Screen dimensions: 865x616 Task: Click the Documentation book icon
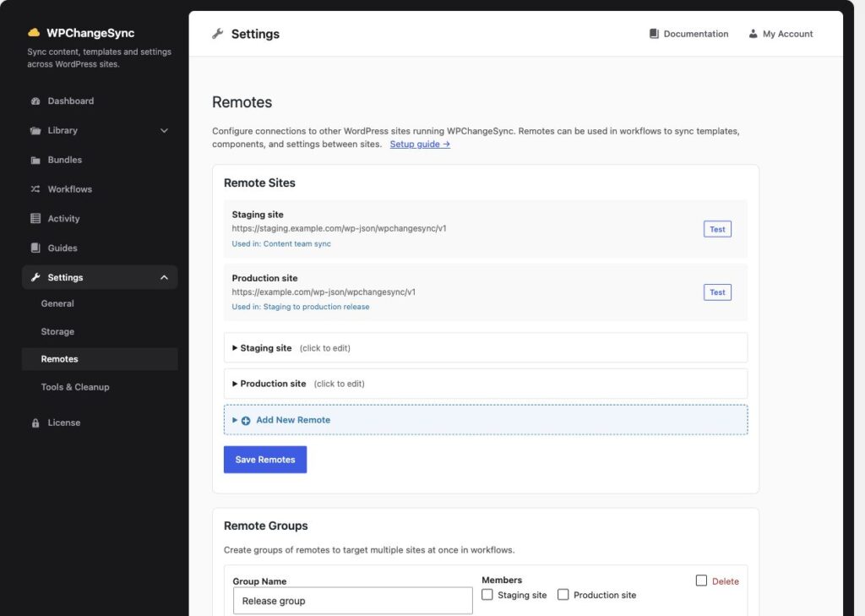(654, 34)
